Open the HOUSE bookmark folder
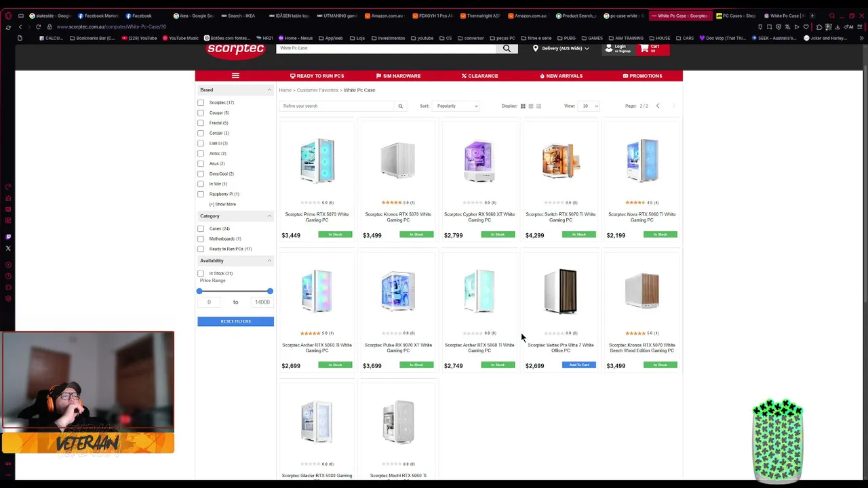Image resolution: width=868 pixels, height=488 pixels. click(659, 38)
